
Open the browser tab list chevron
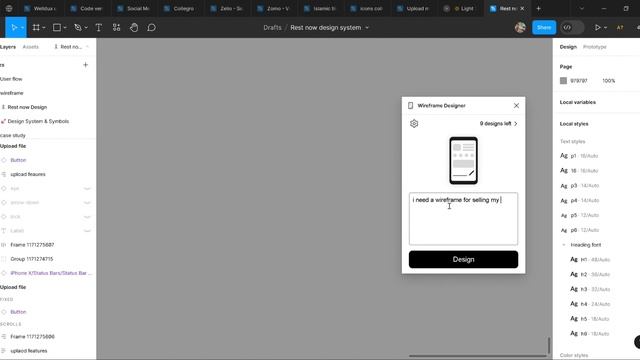[x=582, y=8]
